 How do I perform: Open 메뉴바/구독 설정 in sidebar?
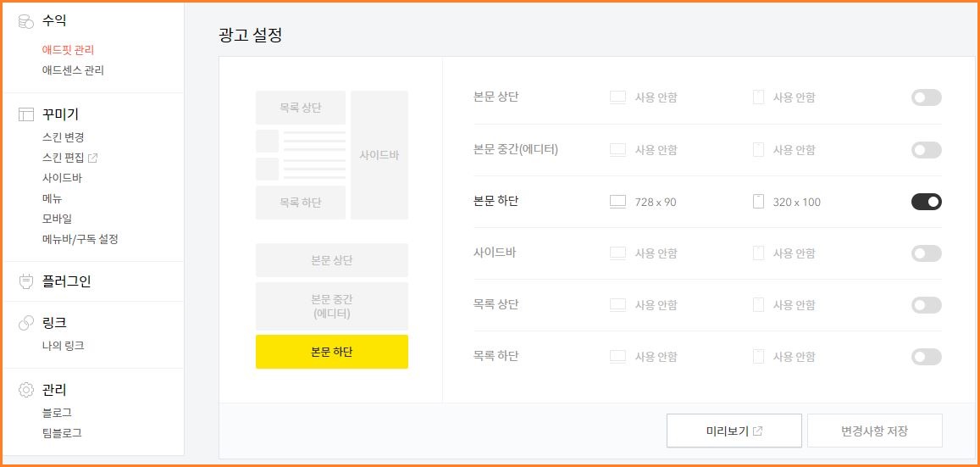[x=80, y=240]
